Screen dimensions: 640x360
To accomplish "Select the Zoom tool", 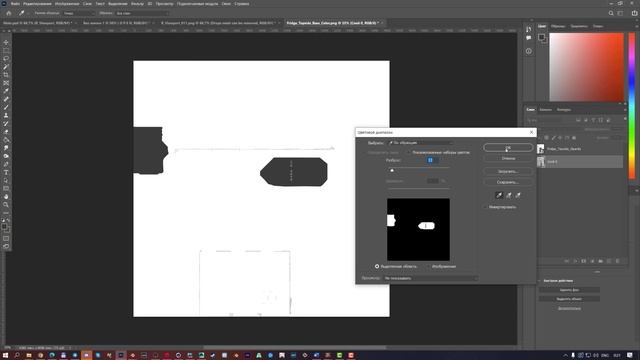I will pyautogui.click(x=6, y=204).
